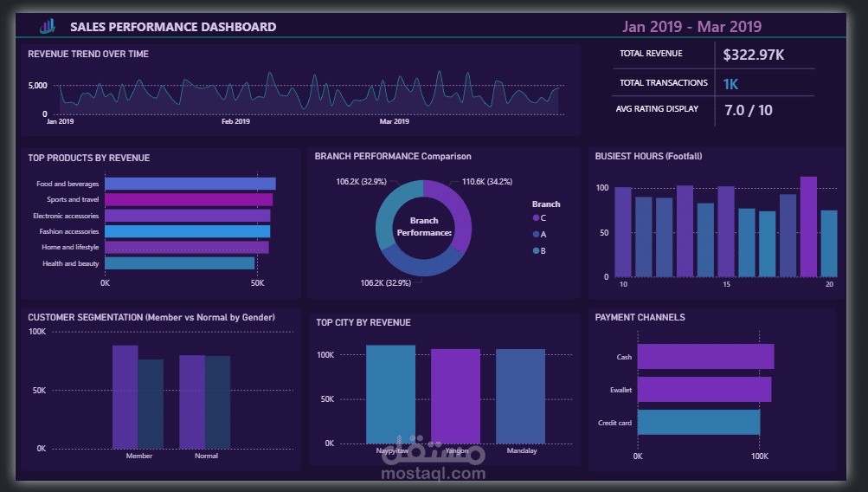Viewport: 868px width, 492px height.
Task: Click the 'TOP PRODUCTS BY REVENUE' chart title
Action: (x=88, y=158)
